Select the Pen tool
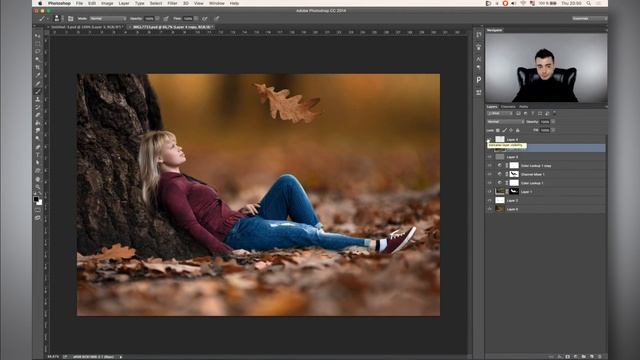Viewport: 640px width, 360px height. click(38, 147)
